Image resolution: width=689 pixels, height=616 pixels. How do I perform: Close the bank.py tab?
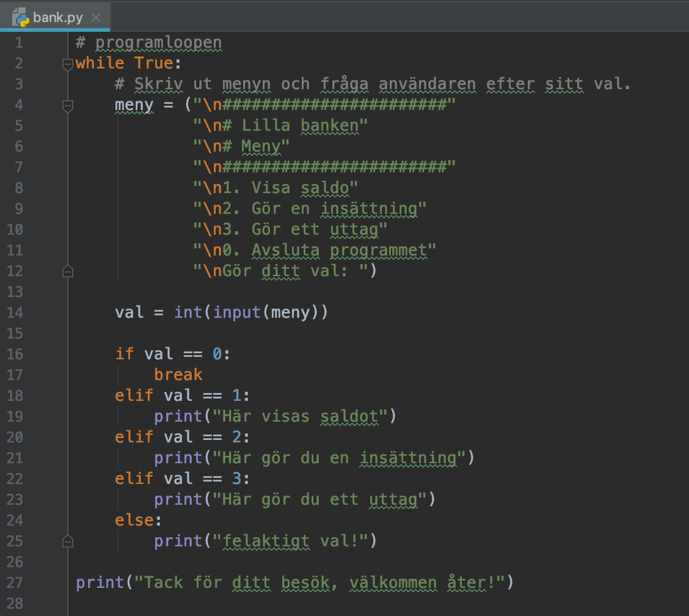pos(95,18)
